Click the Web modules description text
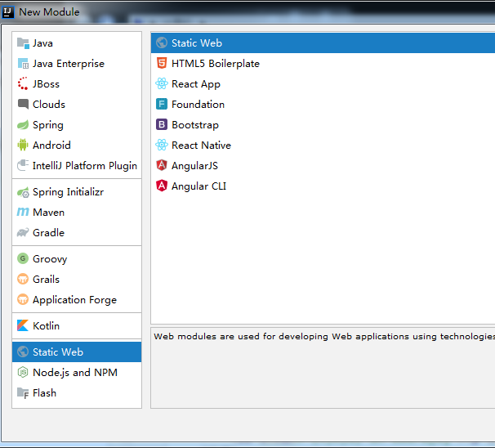The width and height of the screenshot is (495, 448). coord(324,336)
